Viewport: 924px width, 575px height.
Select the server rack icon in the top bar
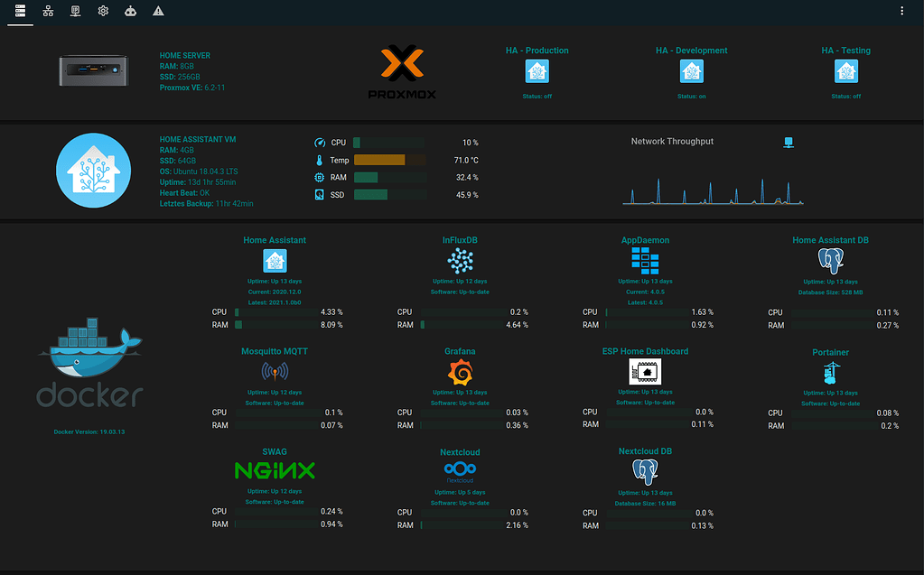(21, 11)
